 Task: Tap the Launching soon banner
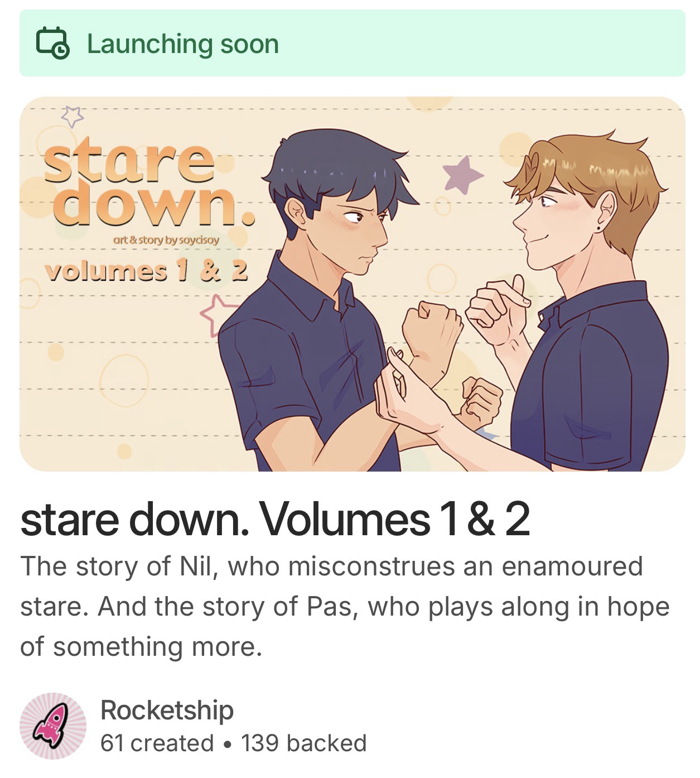pos(352,43)
